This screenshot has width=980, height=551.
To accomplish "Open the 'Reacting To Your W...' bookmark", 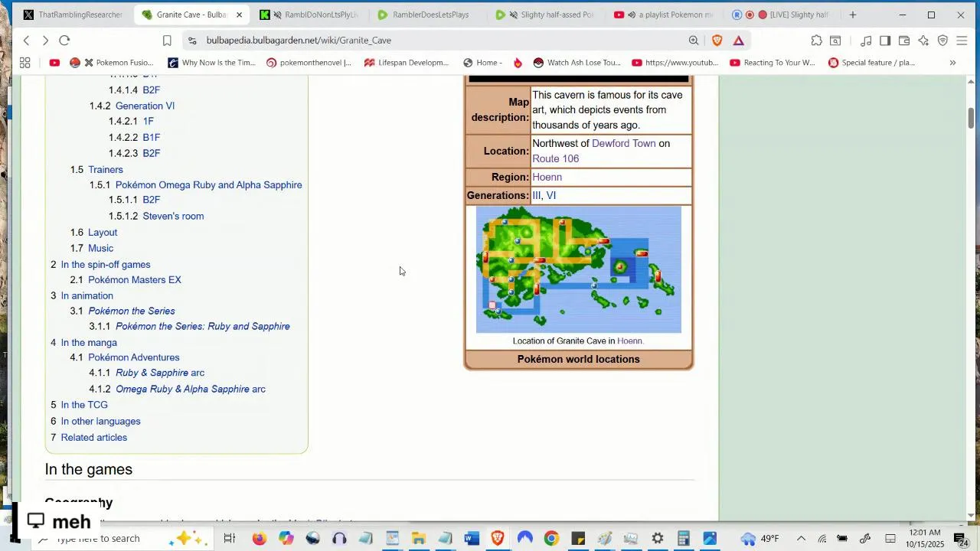I will tap(773, 63).
